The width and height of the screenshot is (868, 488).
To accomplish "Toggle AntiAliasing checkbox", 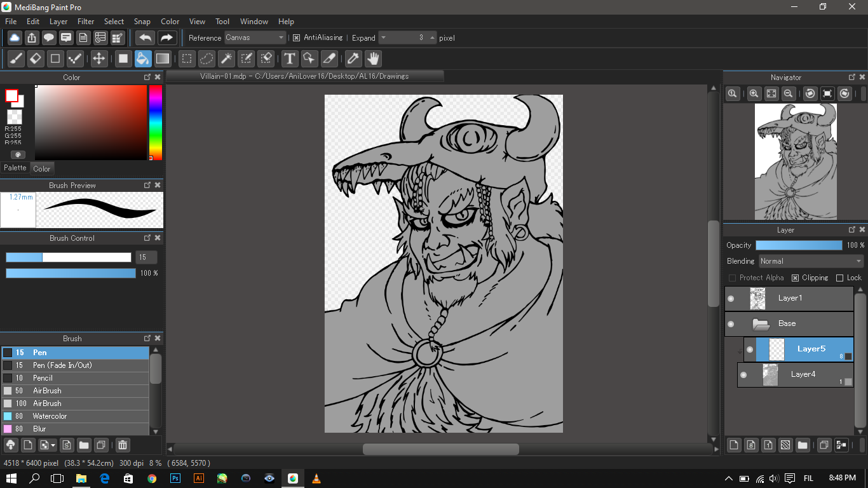I will 296,37.
